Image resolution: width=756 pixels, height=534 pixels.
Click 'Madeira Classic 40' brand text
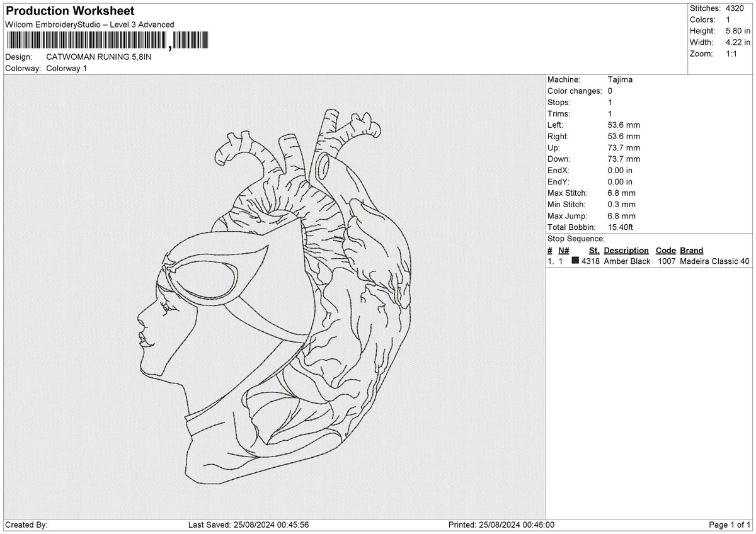tap(715, 261)
